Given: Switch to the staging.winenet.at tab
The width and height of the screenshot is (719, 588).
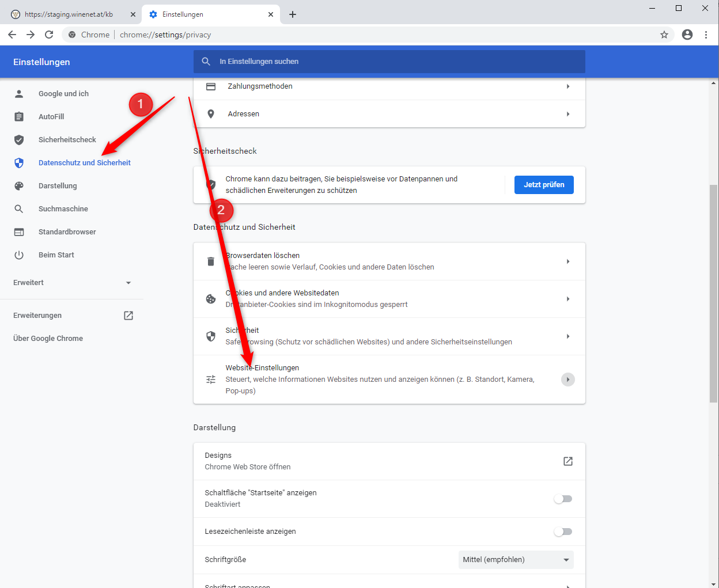Looking at the screenshot, I should (69, 14).
